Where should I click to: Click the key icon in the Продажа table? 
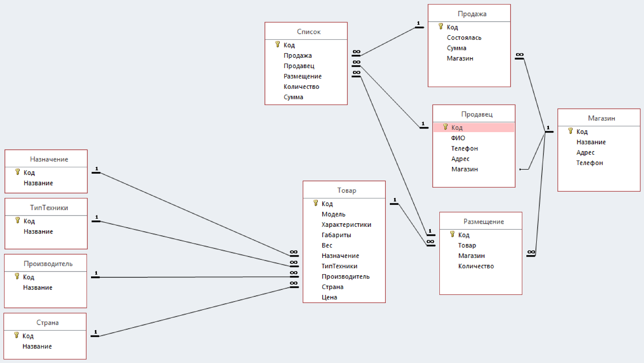coord(441,27)
